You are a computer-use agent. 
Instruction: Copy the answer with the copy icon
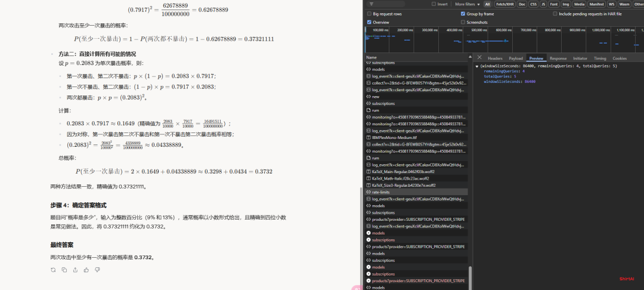pyautogui.click(x=64, y=270)
